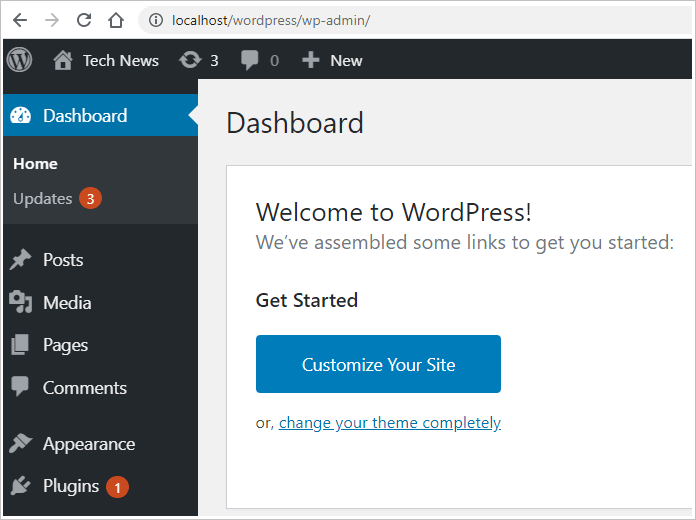
Task: Follow the change your theme completely link
Action: point(390,423)
